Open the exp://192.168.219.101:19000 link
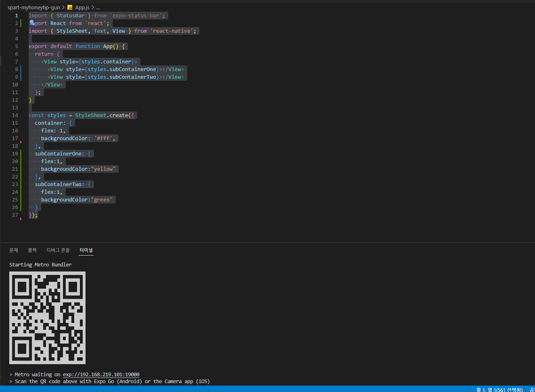Viewport: 535px width, 392px height. pyautogui.click(x=101, y=374)
